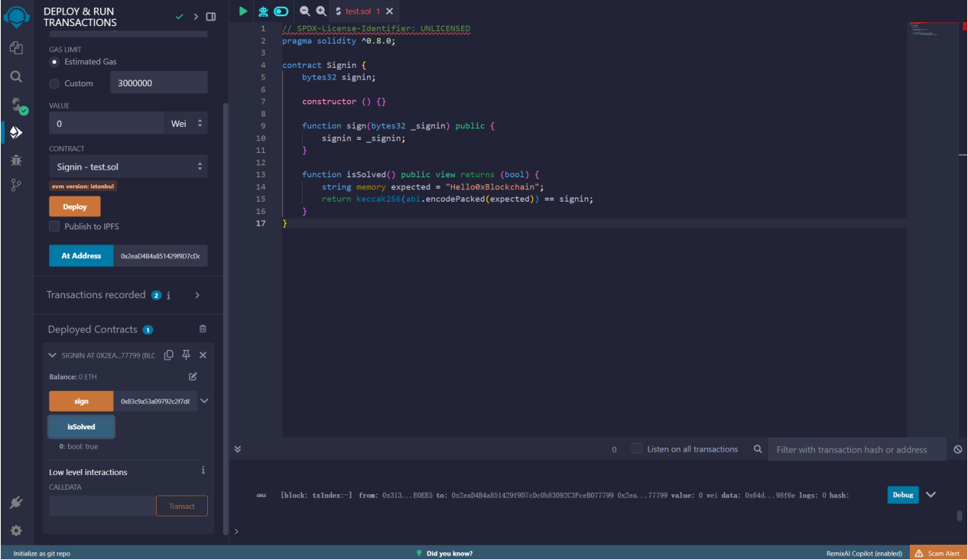Focus the custom gas limit 3000000 field
The image size is (968, 560).
(x=159, y=83)
